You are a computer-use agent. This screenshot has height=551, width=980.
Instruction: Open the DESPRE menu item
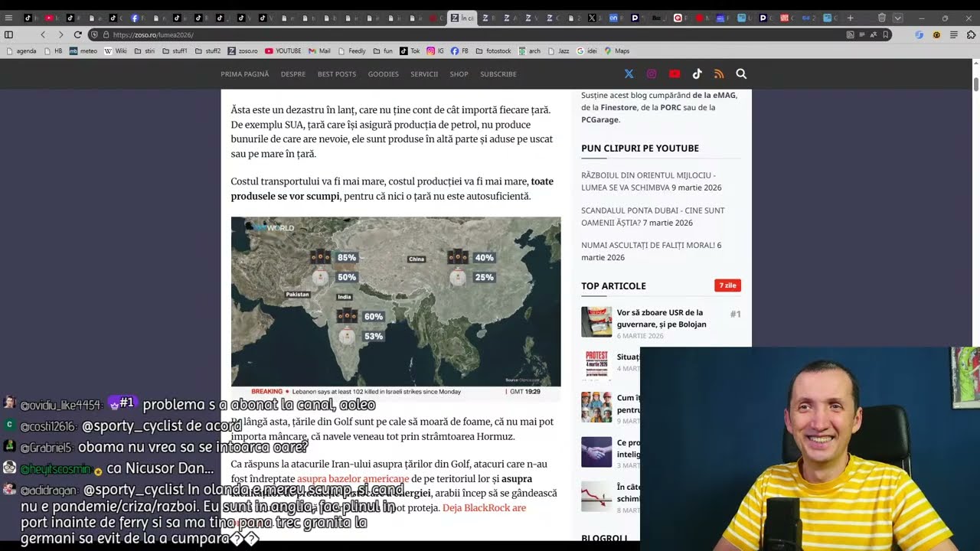293,74
